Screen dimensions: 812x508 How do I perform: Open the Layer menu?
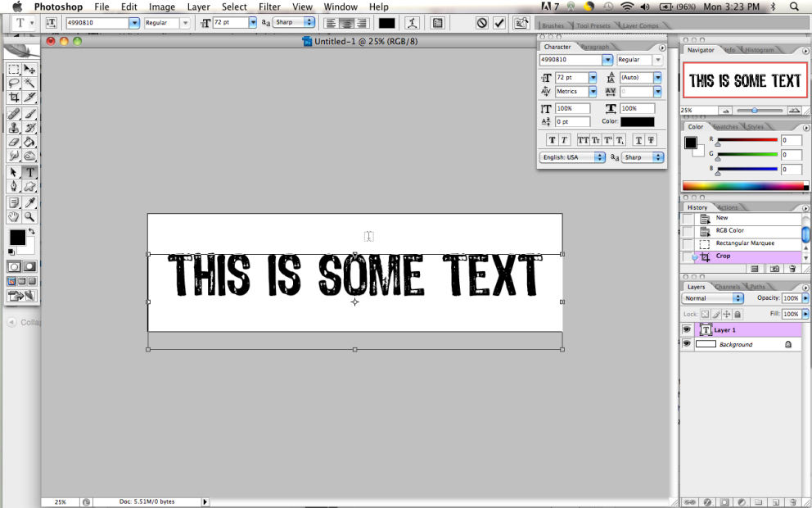click(198, 7)
